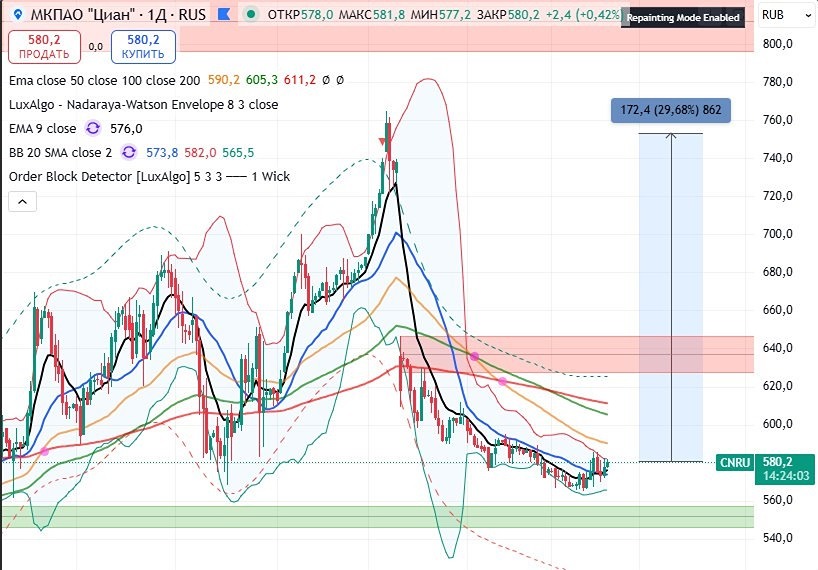The image size is (818, 570).
Task: Click the Repainting Mode Enabled label
Action: (682, 17)
